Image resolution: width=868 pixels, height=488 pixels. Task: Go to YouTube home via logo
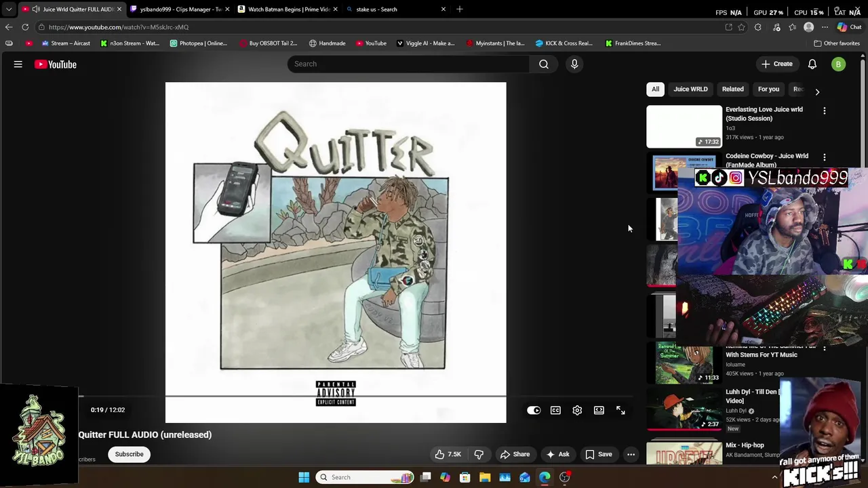[x=56, y=64]
